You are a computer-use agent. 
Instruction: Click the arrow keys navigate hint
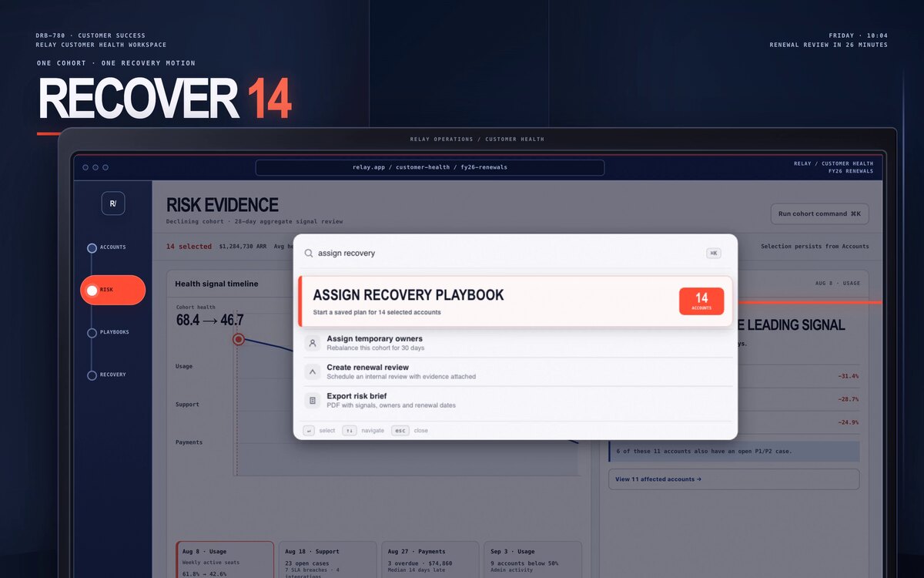pos(350,431)
